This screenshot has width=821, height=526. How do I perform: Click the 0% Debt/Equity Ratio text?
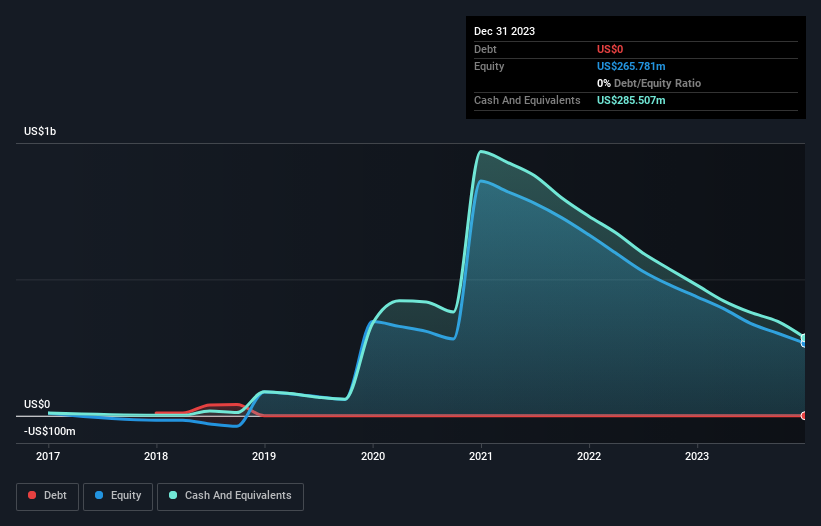(x=649, y=83)
